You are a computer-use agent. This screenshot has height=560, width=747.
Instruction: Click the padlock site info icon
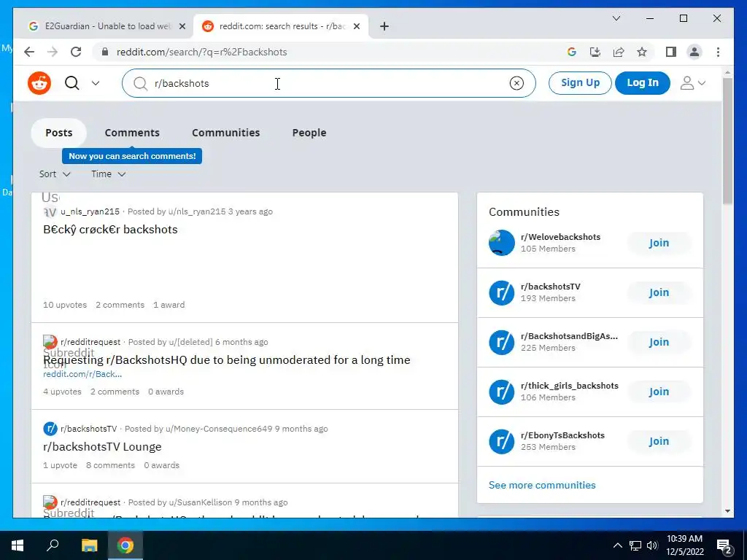105,52
